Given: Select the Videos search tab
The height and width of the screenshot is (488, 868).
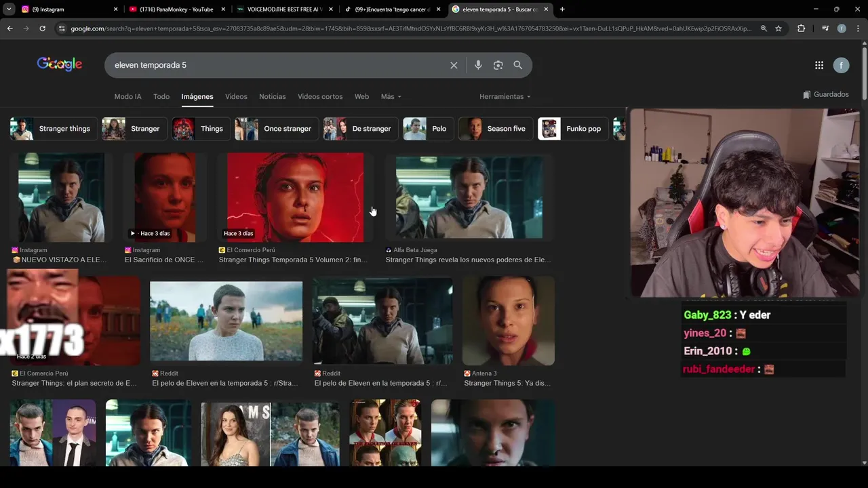Looking at the screenshot, I should (x=236, y=97).
